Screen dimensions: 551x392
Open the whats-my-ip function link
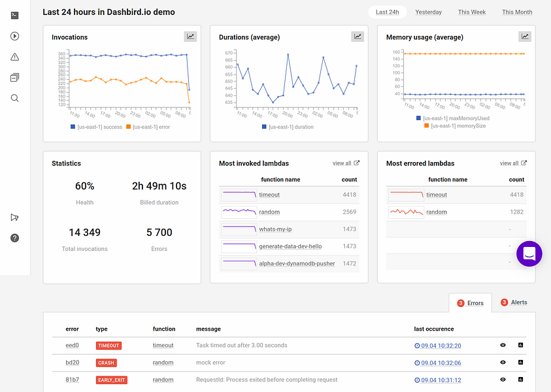275,229
